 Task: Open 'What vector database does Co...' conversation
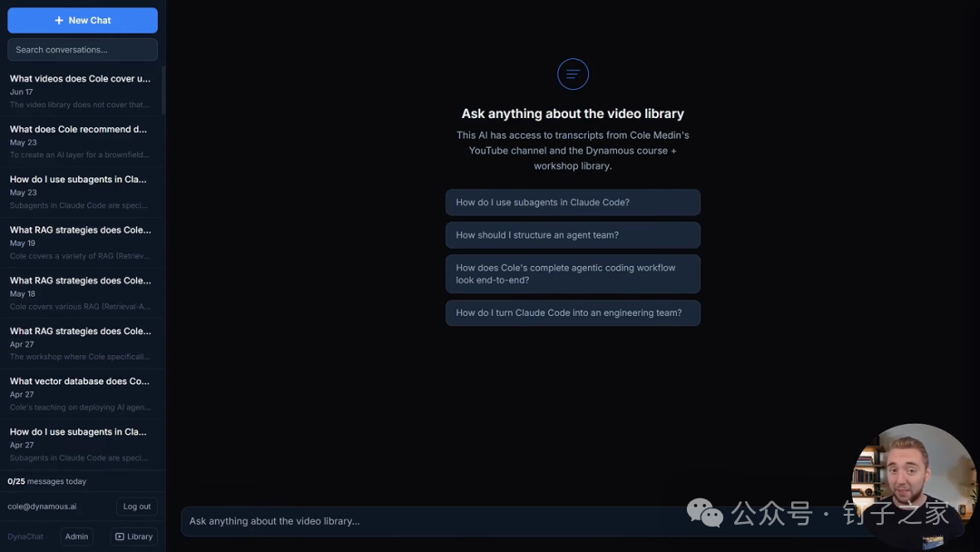coord(82,394)
